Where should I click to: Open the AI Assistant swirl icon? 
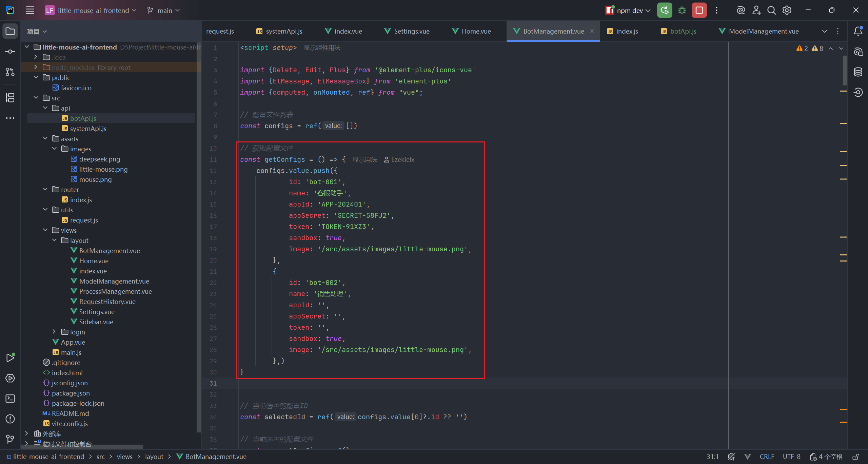(x=741, y=11)
